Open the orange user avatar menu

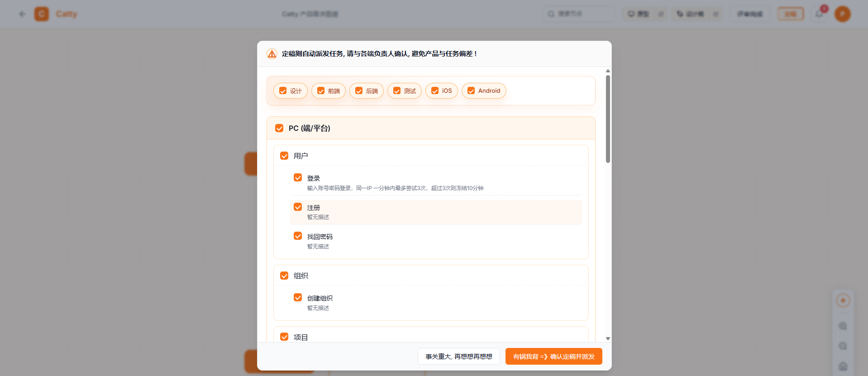(x=842, y=14)
